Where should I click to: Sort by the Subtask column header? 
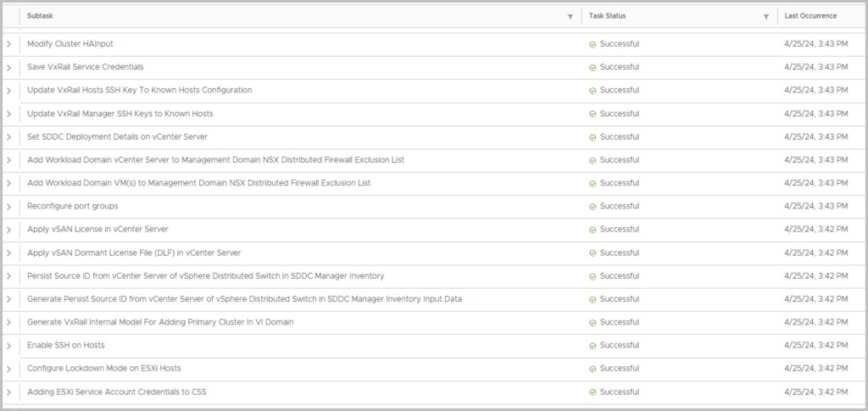40,16
